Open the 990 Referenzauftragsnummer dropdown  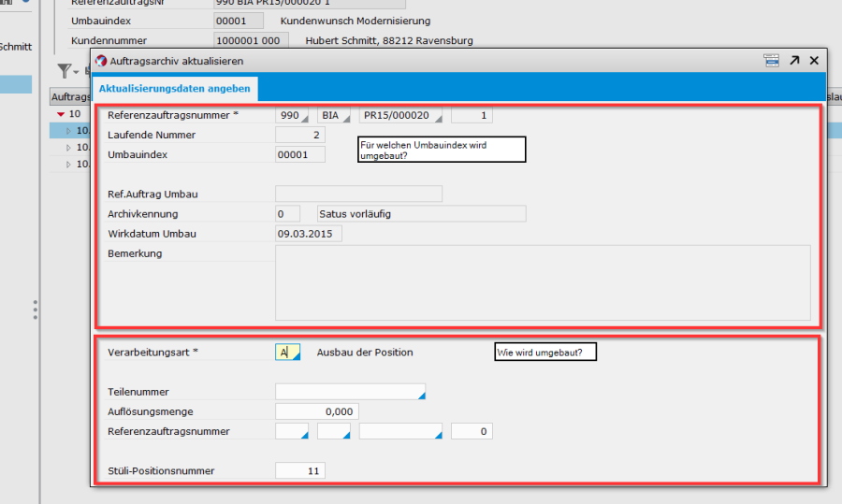(x=291, y=116)
